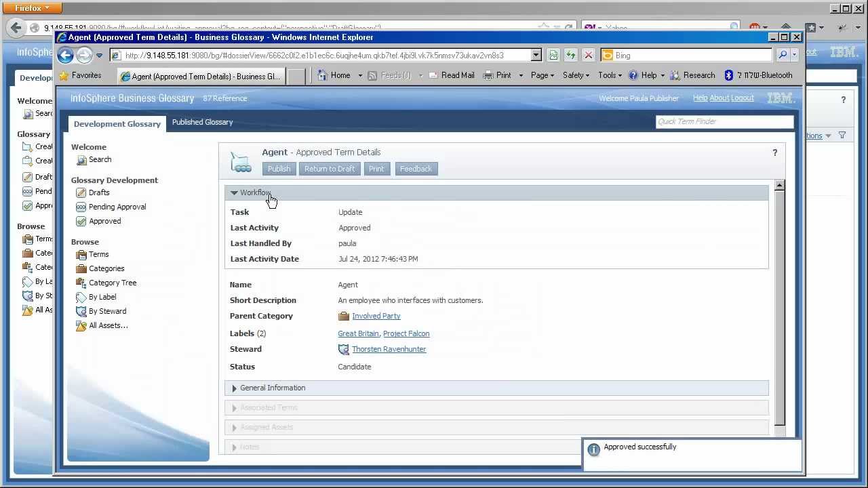Open the Home button dropdown arrow
This screenshot has width=868, height=488.
pyautogui.click(x=360, y=75)
